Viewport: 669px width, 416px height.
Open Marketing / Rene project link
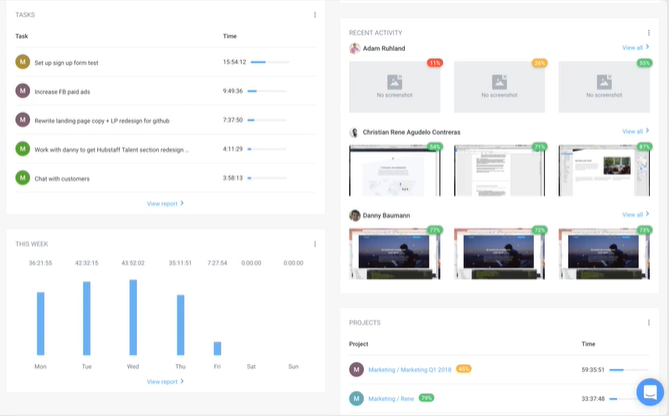pyautogui.click(x=391, y=399)
